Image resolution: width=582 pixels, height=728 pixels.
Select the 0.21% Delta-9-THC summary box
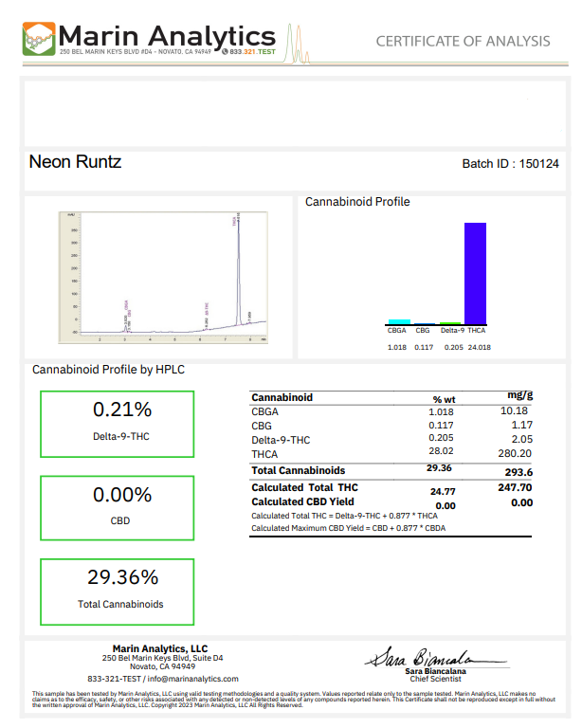pyautogui.click(x=117, y=424)
